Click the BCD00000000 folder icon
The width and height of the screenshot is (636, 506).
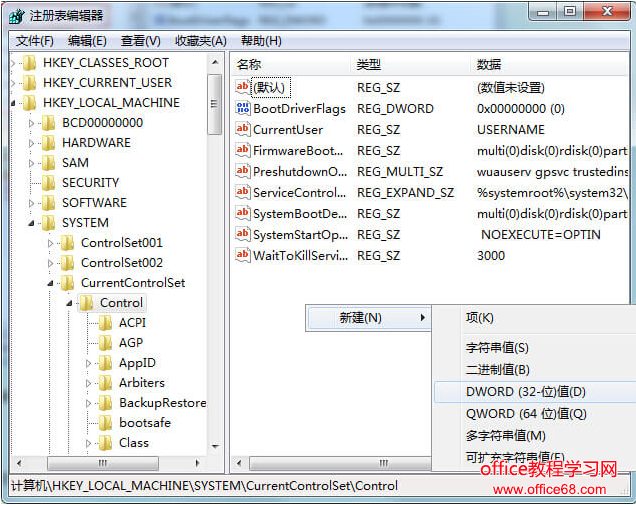pos(49,123)
